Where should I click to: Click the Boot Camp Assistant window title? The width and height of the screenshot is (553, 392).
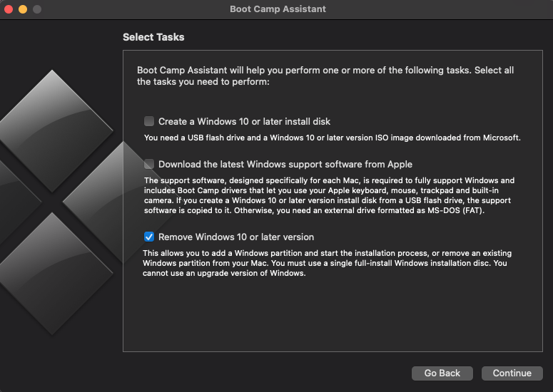[x=278, y=9]
